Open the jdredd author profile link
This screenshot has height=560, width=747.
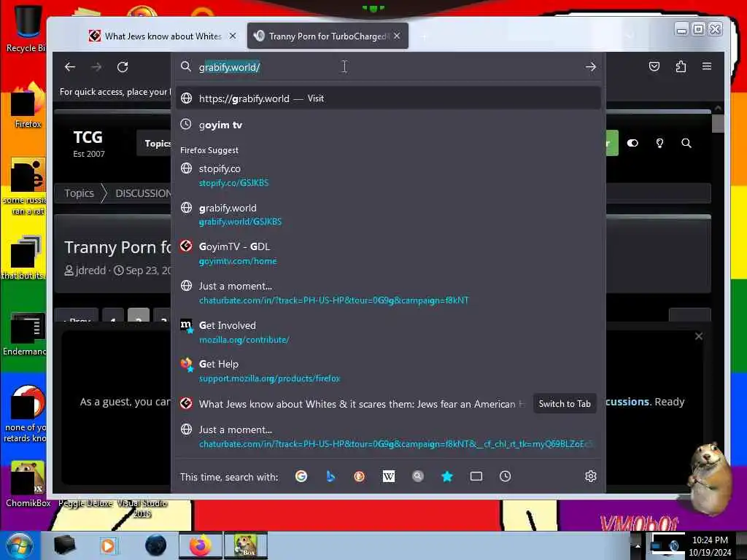(90, 271)
